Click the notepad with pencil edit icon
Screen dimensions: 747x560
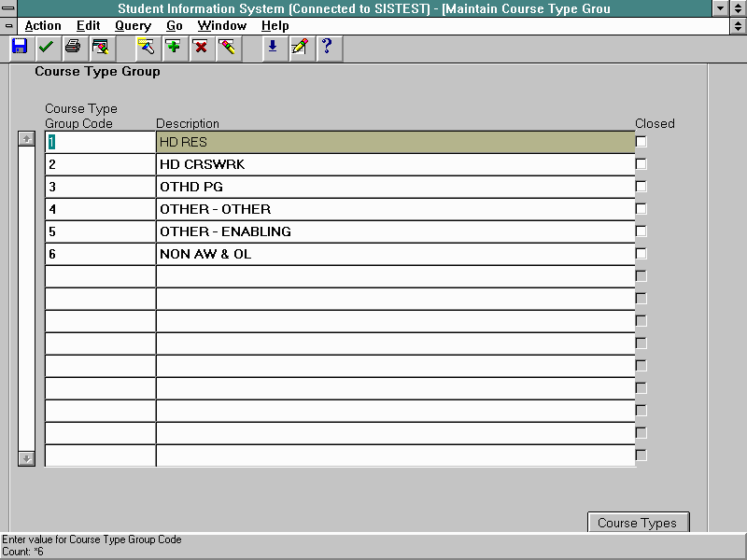point(299,47)
